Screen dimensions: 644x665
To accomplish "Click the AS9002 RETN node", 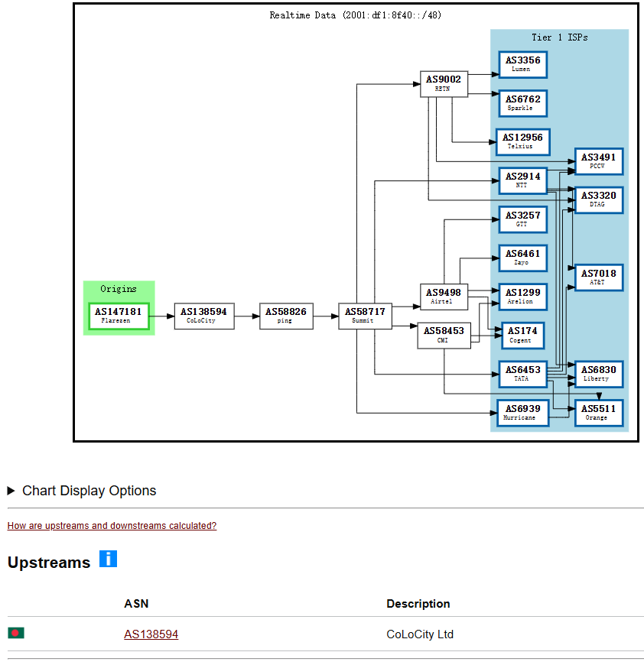I will [x=444, y=83].
